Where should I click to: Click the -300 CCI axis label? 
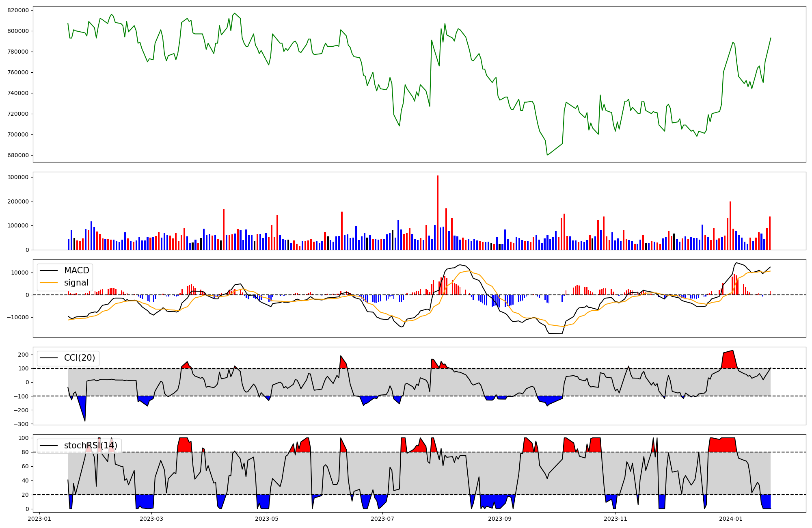click(20, 424)
